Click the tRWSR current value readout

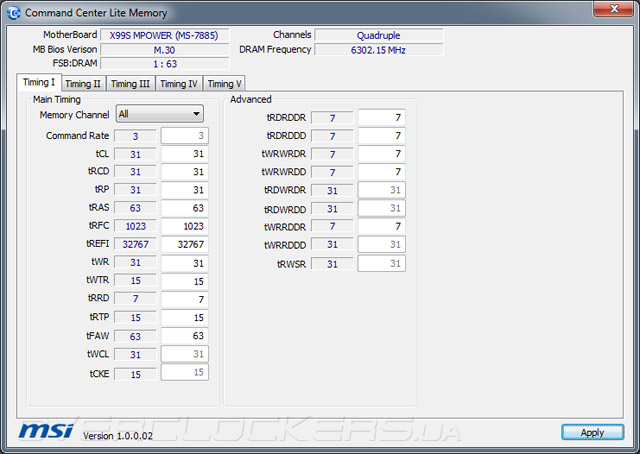[x=332, y=264]
